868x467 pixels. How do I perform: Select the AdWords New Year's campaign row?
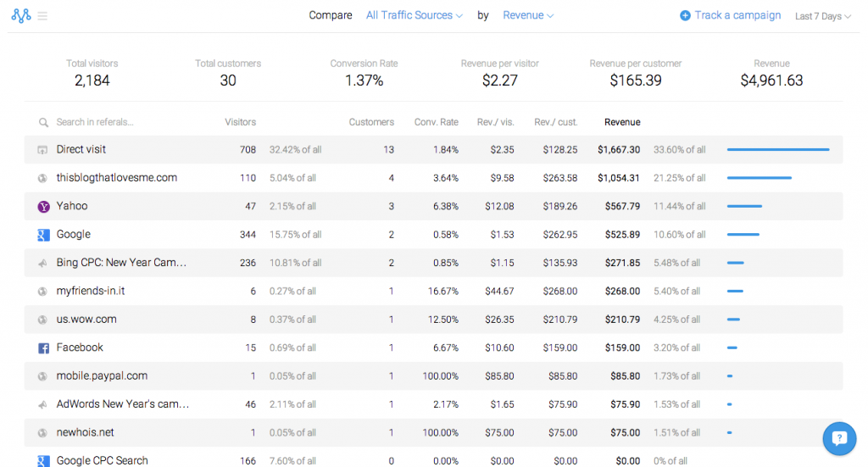pyautogui.click(x=433, y=404)
